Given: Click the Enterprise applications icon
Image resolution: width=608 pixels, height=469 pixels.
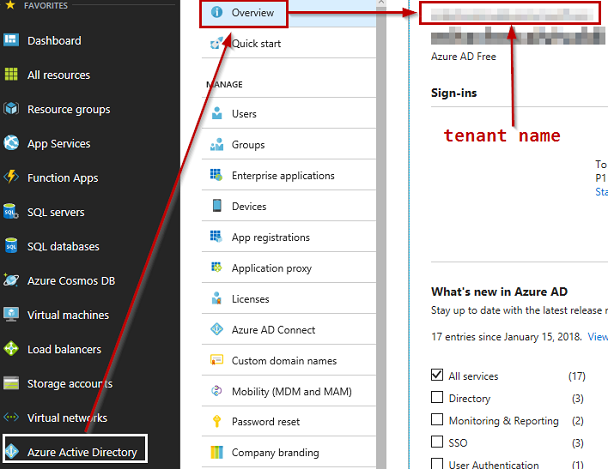Looking at the screenshot, I should pyautogui.click(x=216, y=175).
